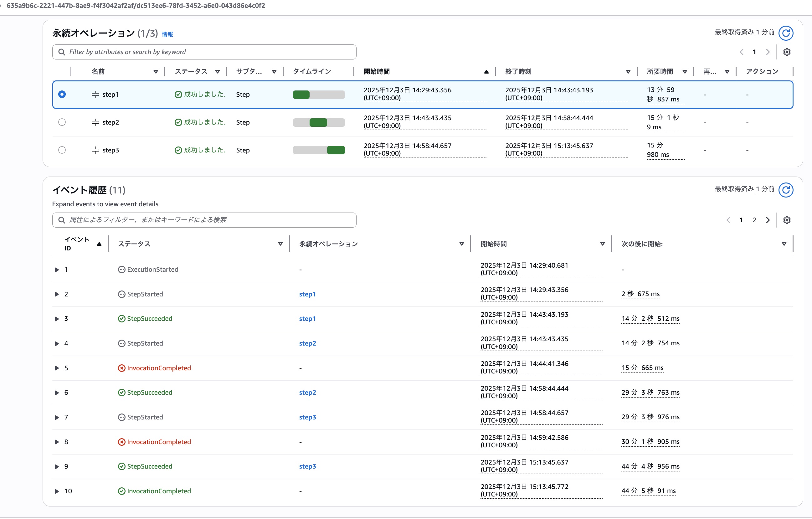Switch to page 2 of event history
This screenshot has height=519, width=812.
coord(754,220)
